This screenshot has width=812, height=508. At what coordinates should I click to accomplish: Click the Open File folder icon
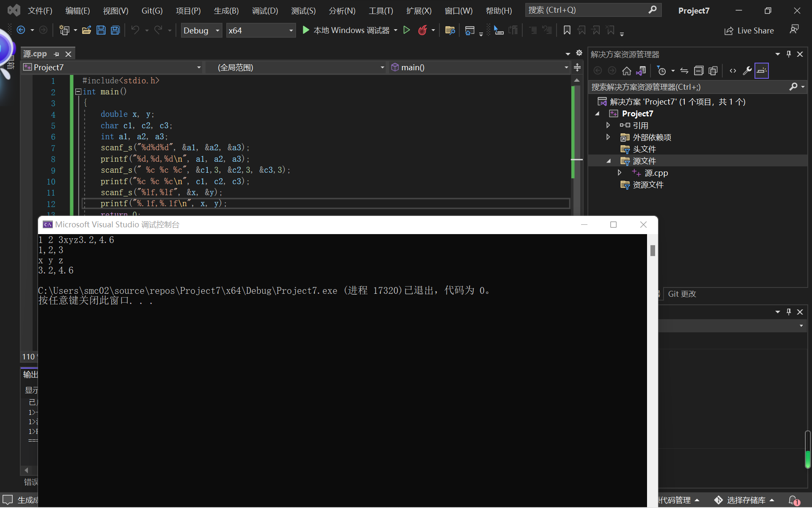87,30
